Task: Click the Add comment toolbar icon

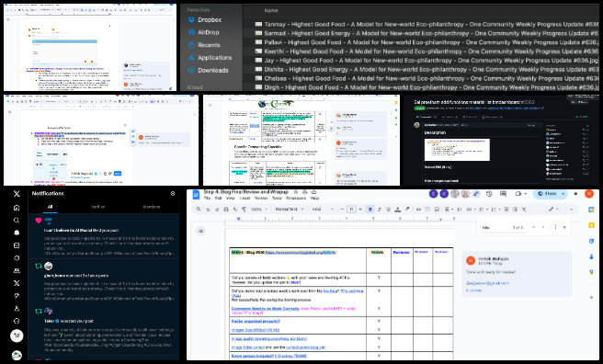Action: 427,209
